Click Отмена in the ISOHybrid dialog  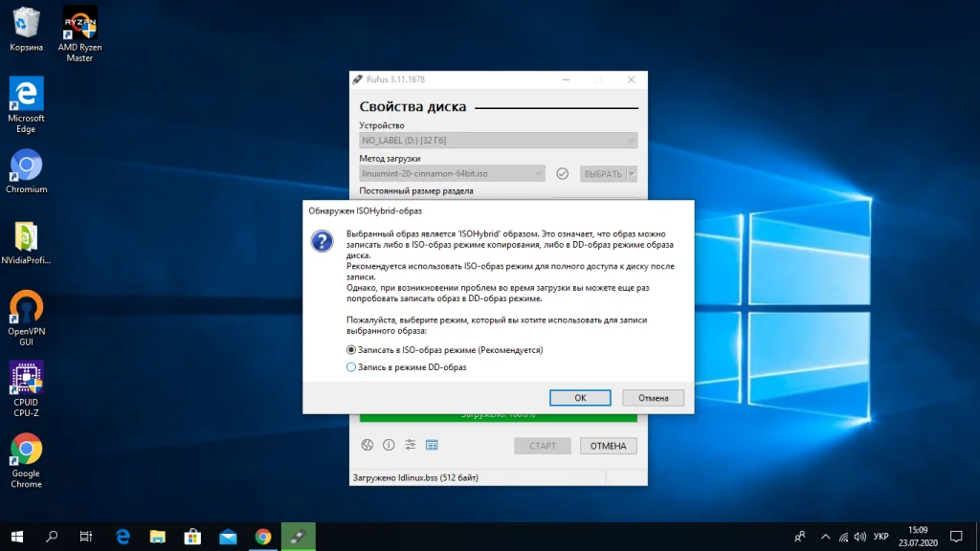pos(653,397)
